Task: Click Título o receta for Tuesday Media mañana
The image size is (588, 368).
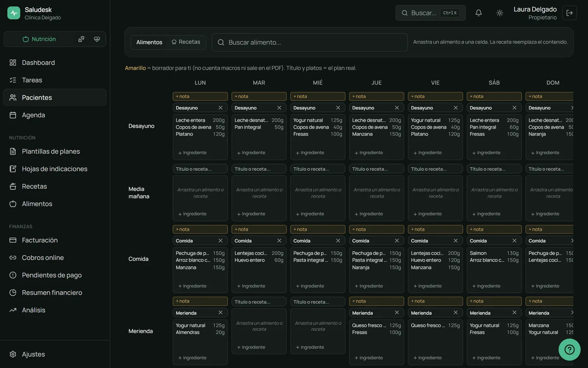Action: pyautogui.click(x=259, y=169)
